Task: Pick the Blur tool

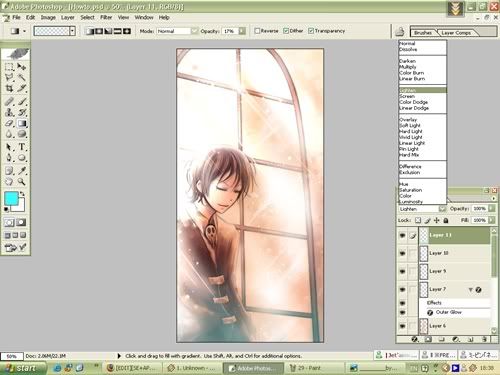Action: tap(9, 134)
